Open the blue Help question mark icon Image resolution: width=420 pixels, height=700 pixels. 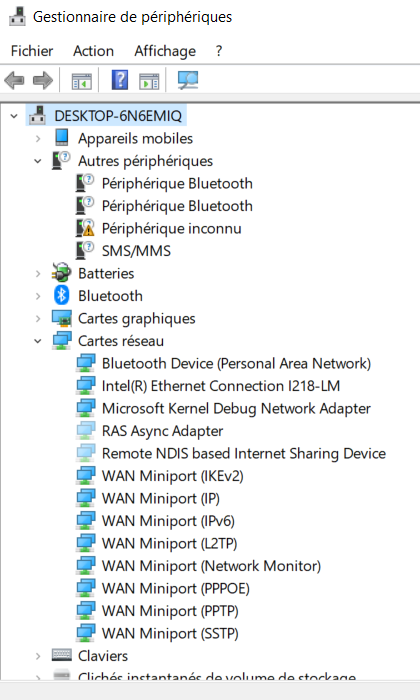click(119, 80)
